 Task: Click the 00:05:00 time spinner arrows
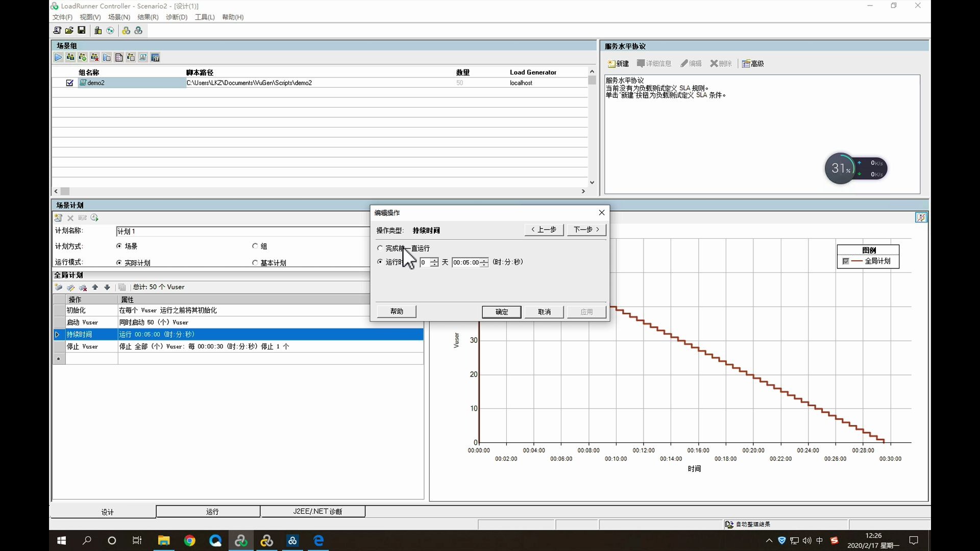point(484,262)
